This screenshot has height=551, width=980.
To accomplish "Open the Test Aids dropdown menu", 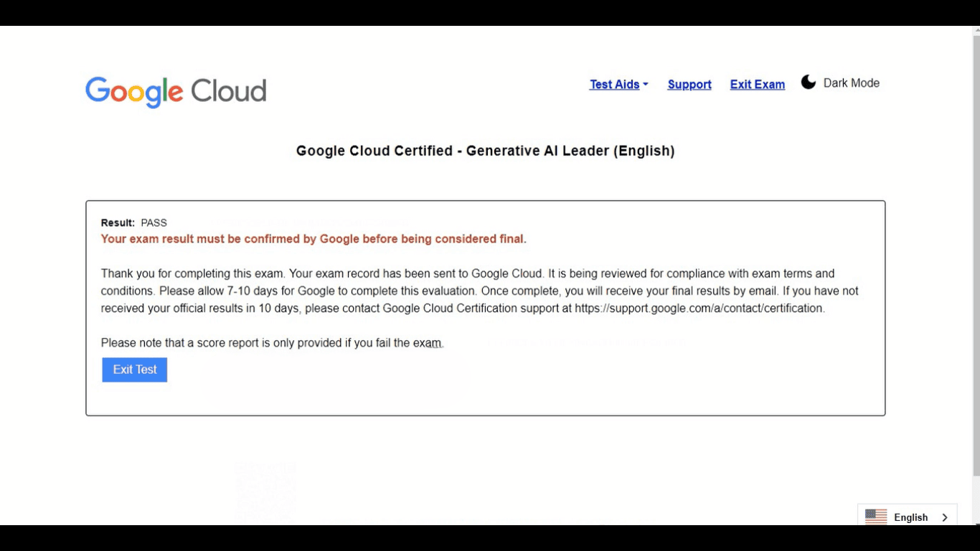I will pyautogui.click(x=614, y=85).
